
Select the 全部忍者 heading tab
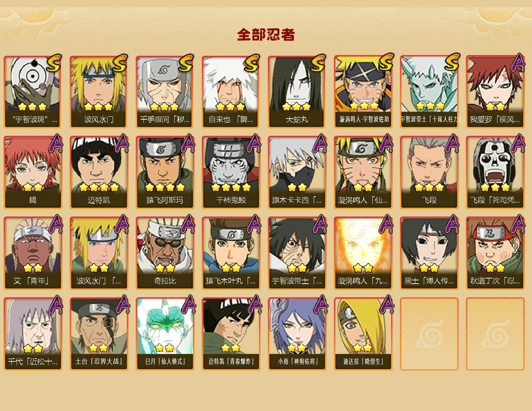pos(266,34)
